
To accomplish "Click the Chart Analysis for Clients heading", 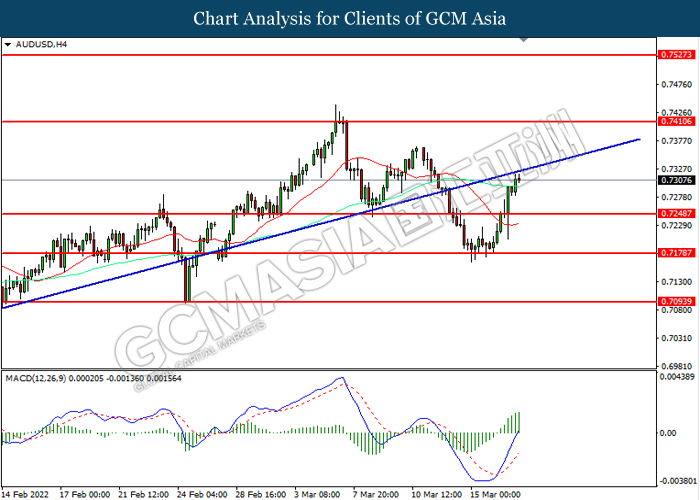I will point(350,19).
